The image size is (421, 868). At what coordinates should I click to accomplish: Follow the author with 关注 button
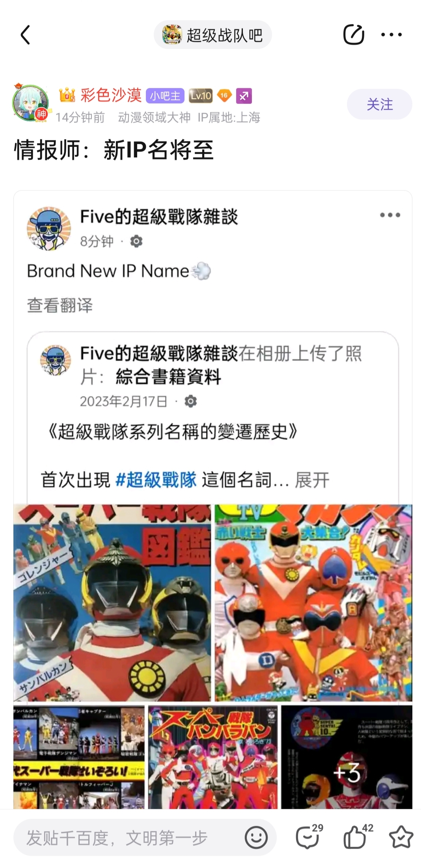pos(380,104)
